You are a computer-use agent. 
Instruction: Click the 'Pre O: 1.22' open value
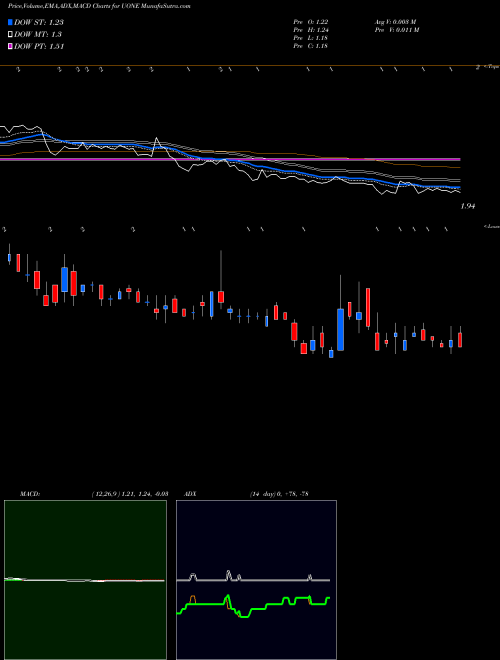[x=311, y=22]
